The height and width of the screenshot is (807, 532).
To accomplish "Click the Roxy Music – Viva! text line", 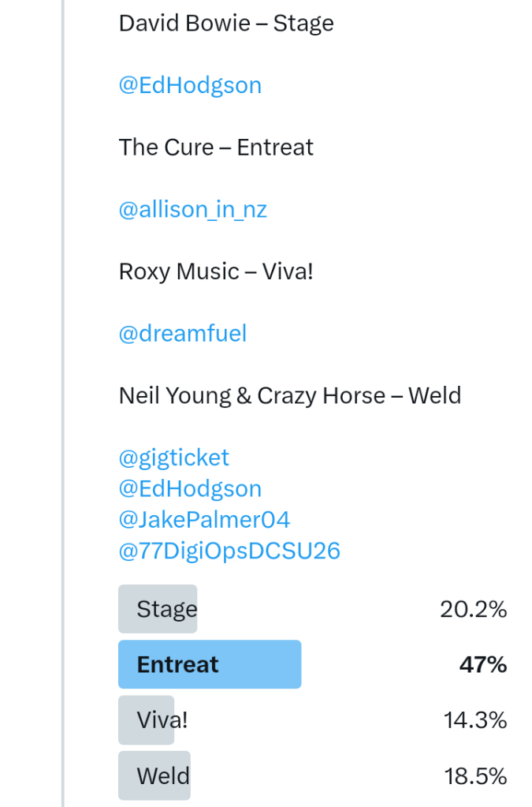I will click(x=216, y=271).
